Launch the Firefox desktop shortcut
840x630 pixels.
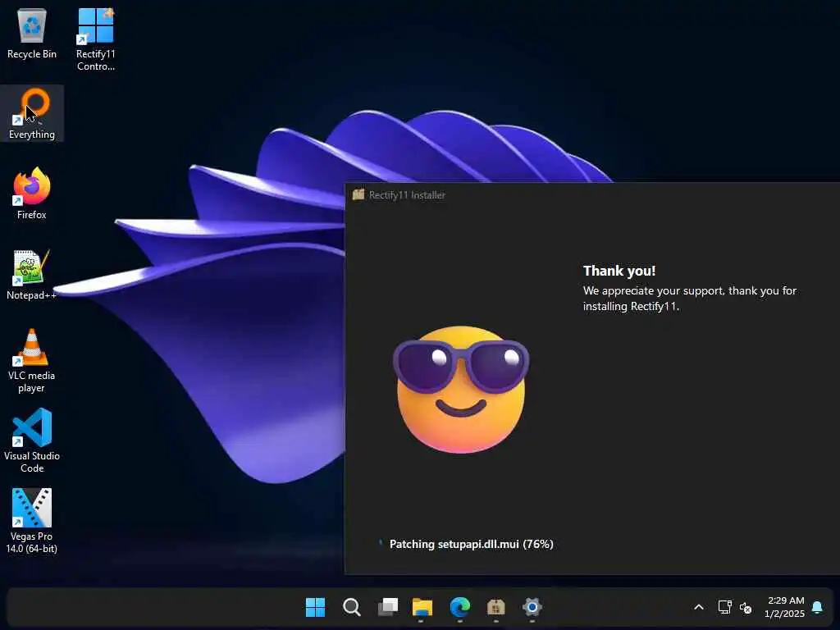pyautogui.click(x=32, y=193)
